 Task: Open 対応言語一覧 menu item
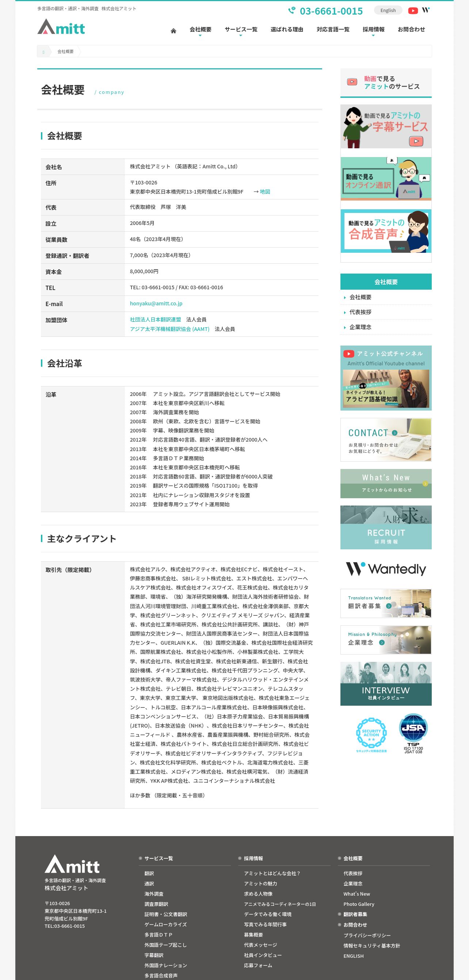point(333,29)
